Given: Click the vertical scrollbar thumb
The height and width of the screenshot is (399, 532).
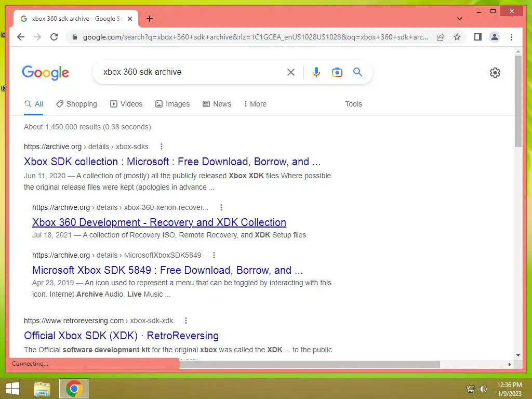Looking at the screenshot, I should click(x=518, y=101).
